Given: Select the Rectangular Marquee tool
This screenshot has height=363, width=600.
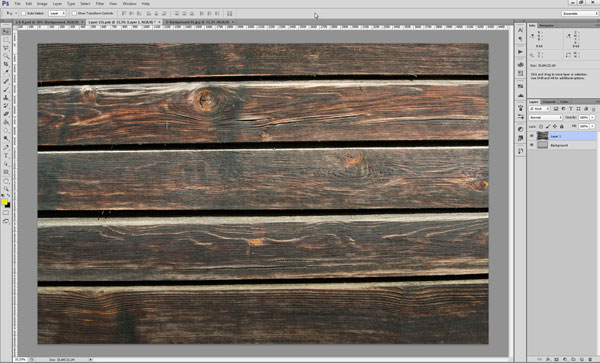Looking at the screenshot, I should 6,40.
